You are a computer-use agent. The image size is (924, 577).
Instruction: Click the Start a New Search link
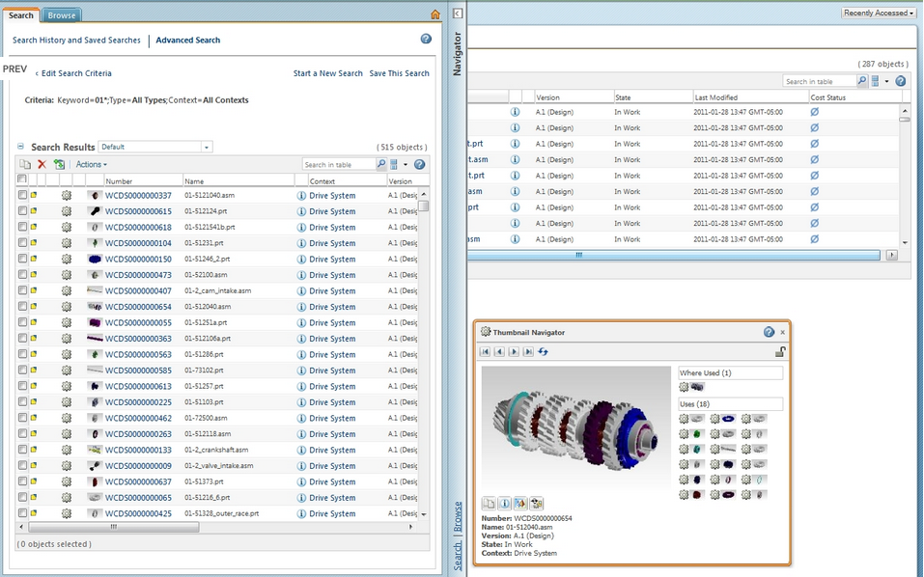[327, 72]
